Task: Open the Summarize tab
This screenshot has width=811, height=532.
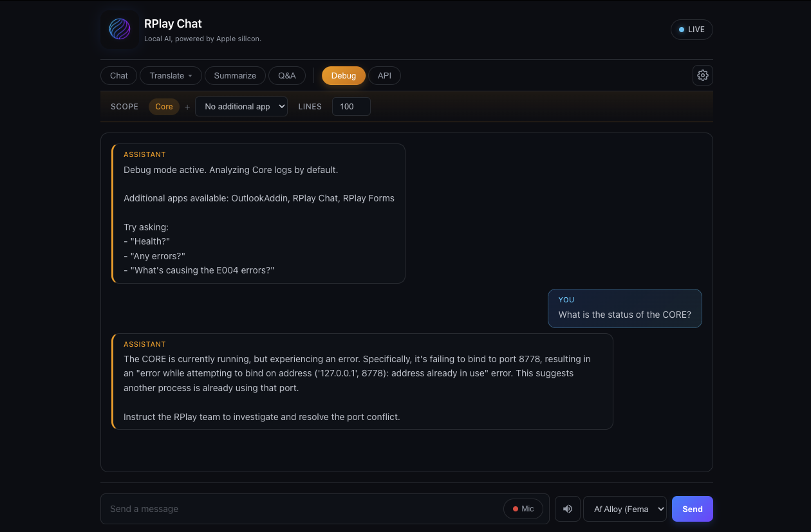Action: click(235, 75)
